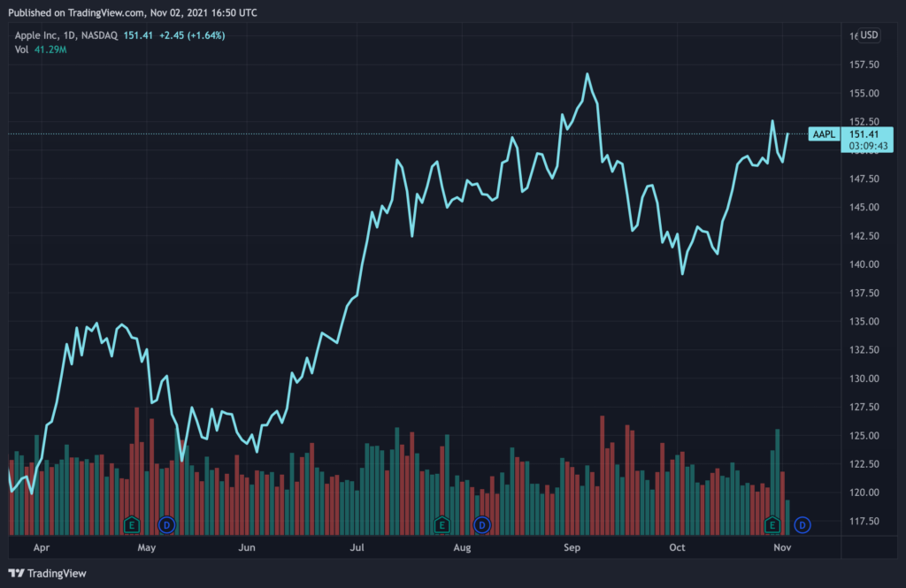This screenshot has height=588, width=906.
Task: Click the May label on the time axis
Action: pyautogui.click(x=147, y=547)
